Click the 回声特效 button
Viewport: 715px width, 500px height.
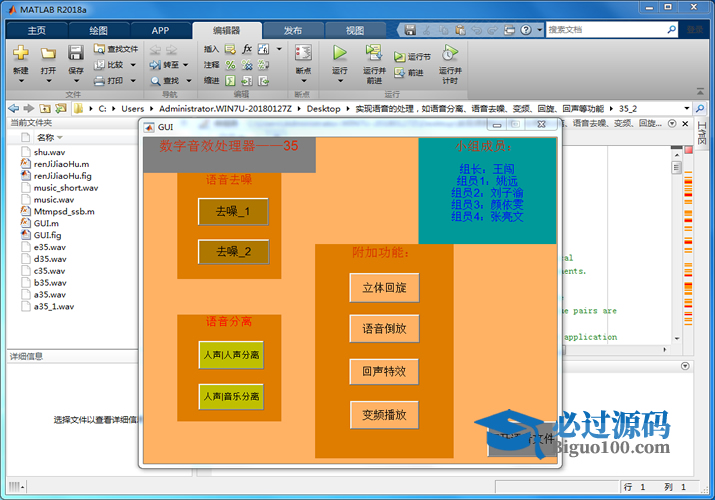(384, 371)
